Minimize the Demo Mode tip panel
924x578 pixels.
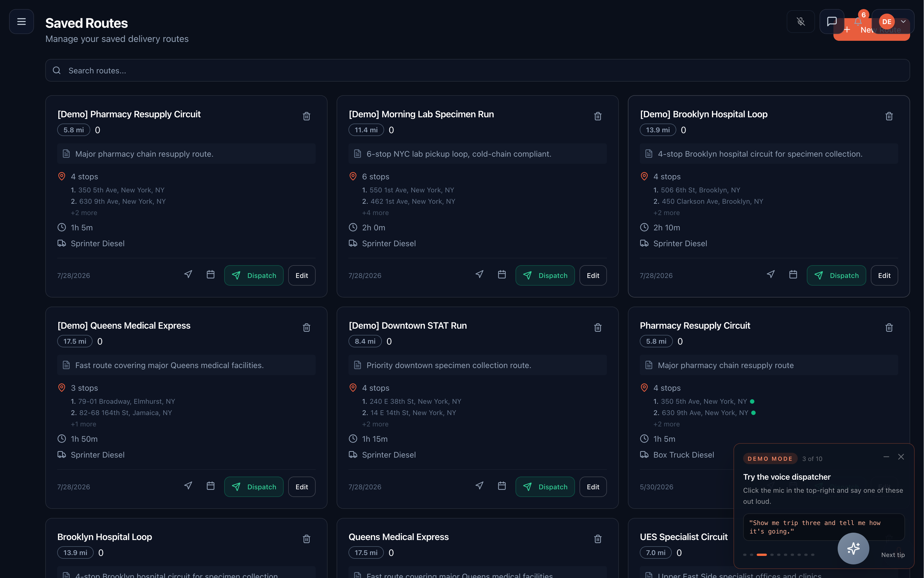[x=886, y=457]
